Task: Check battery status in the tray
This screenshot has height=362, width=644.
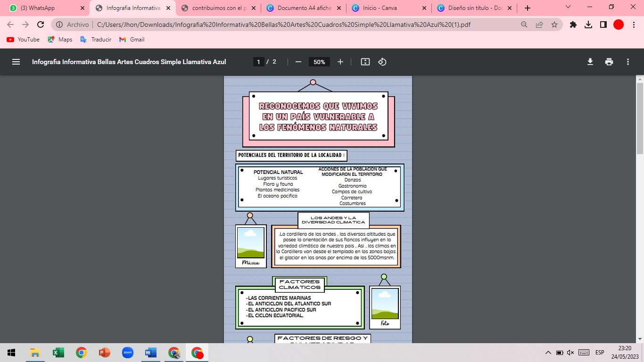Action: tap(560, 353)
